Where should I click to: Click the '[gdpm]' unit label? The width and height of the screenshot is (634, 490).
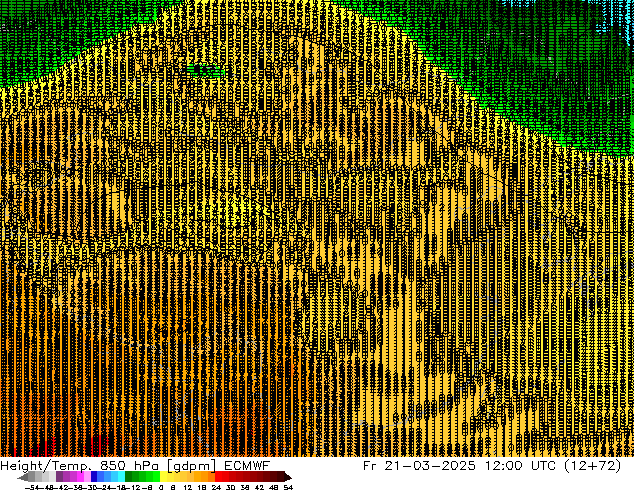(x=191, y=466)
